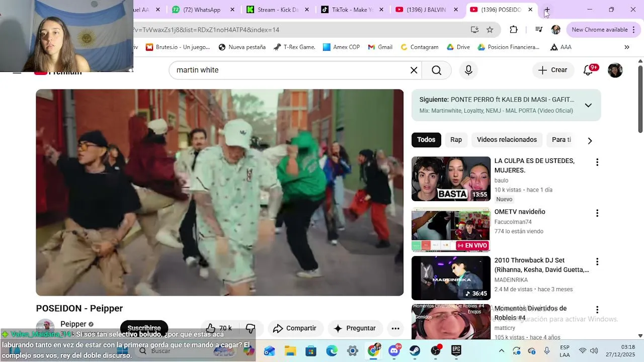
Task: Show more filter chips with right arrow
Action: [x=590, y=140]
